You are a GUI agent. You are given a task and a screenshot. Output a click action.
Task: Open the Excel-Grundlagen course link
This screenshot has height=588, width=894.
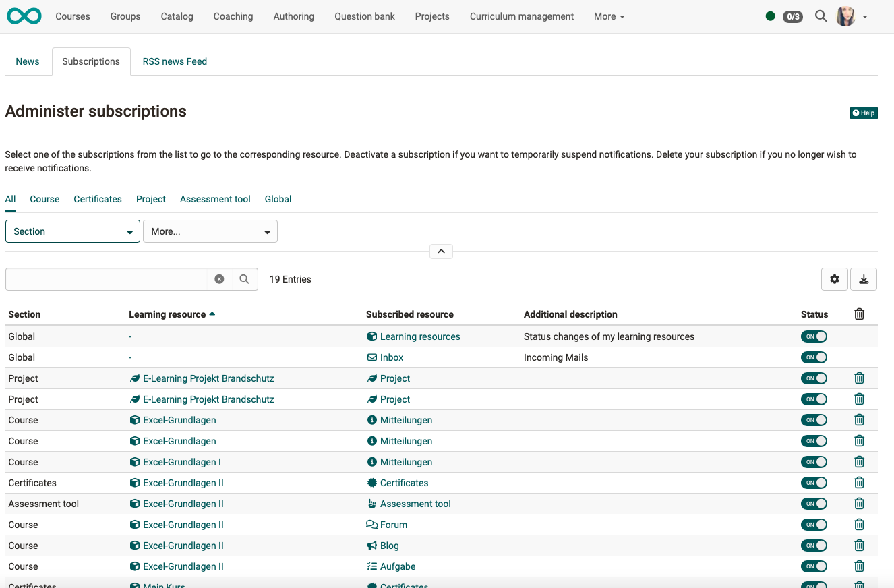tap(179, 419)
